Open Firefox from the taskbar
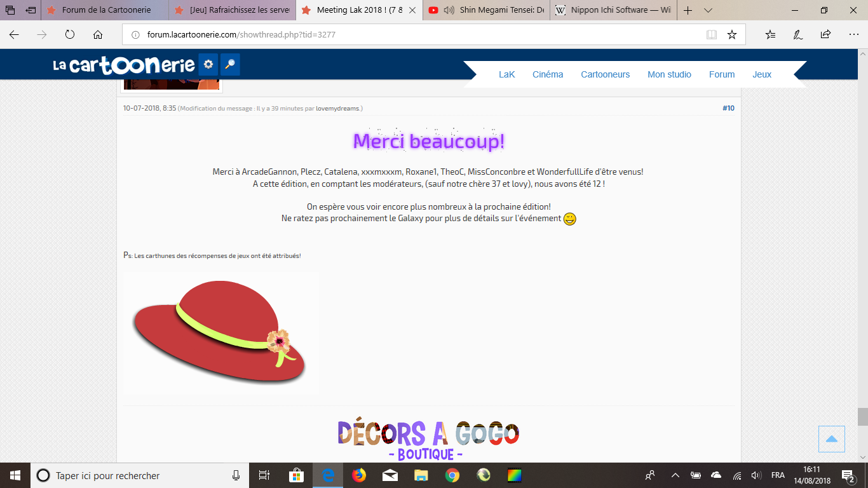868x488 pixels. 359,475
